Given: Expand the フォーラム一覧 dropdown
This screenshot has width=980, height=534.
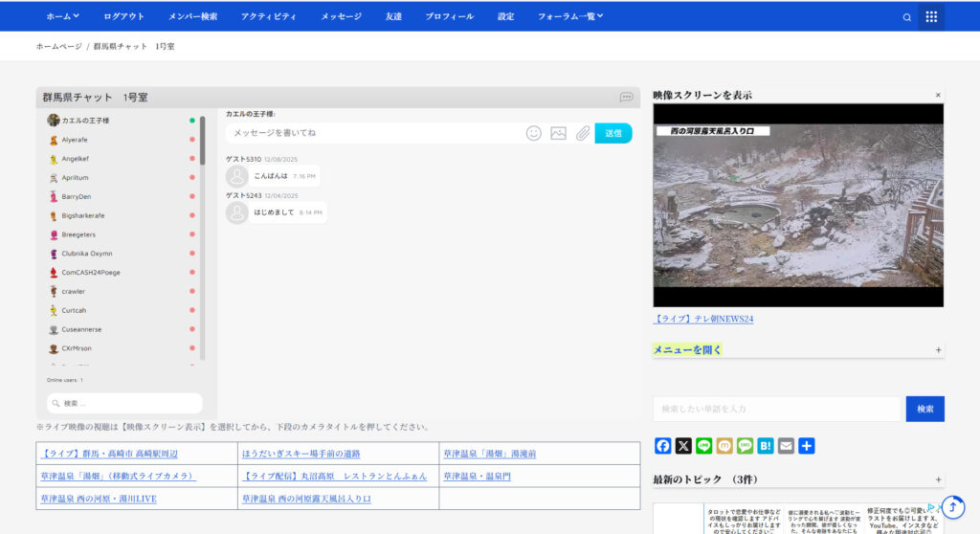Looking at the screenshot, I should [x=570, y=16].
